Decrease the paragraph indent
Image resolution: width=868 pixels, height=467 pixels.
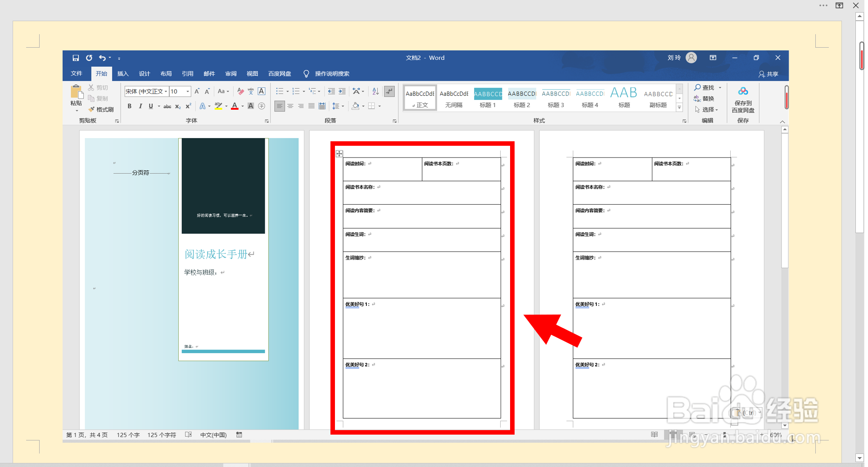[331, 91]
